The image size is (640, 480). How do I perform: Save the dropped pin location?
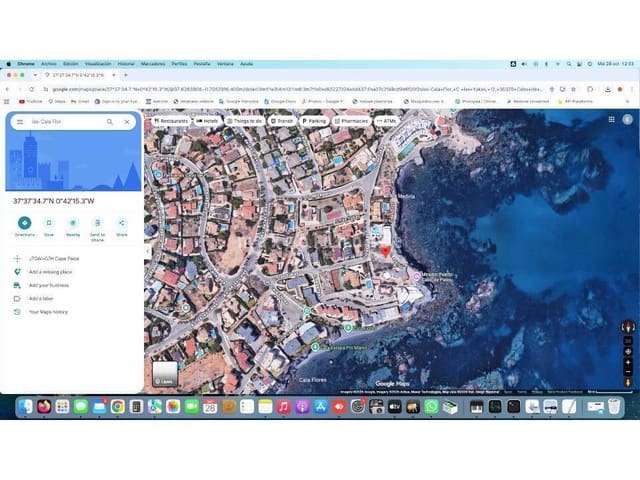pos(49,227)
